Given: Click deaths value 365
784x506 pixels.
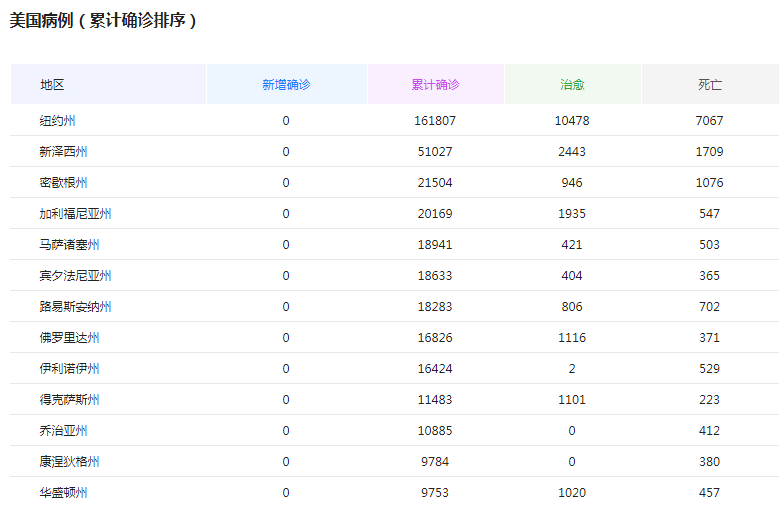Looking at the screenshot, I should (710, 276).
